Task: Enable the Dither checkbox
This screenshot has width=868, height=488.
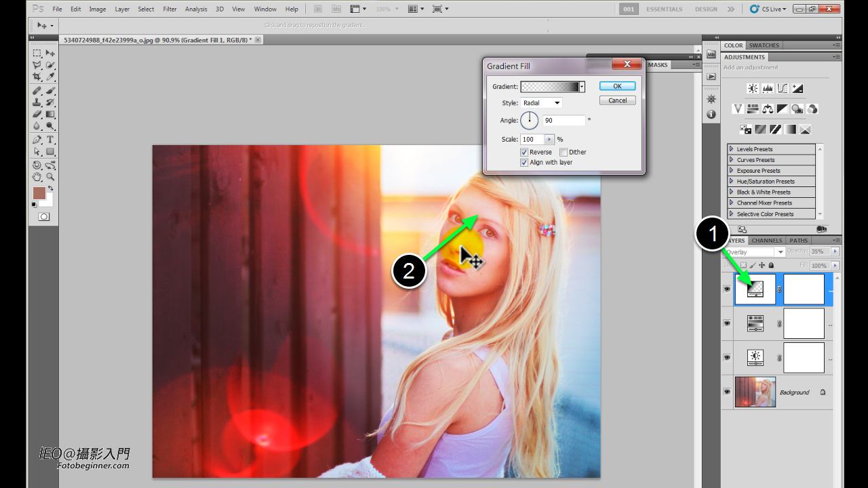Action: (564, 152)
